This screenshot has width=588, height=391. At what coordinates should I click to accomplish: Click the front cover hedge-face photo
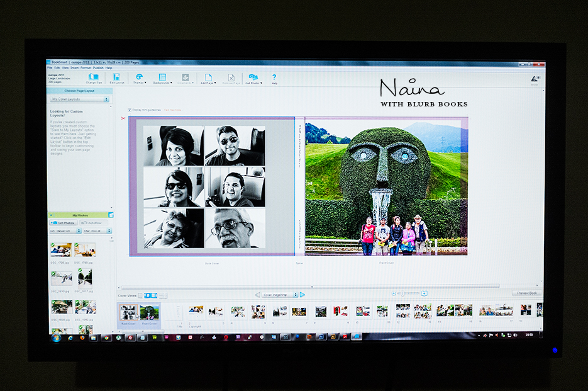point(386,186)
